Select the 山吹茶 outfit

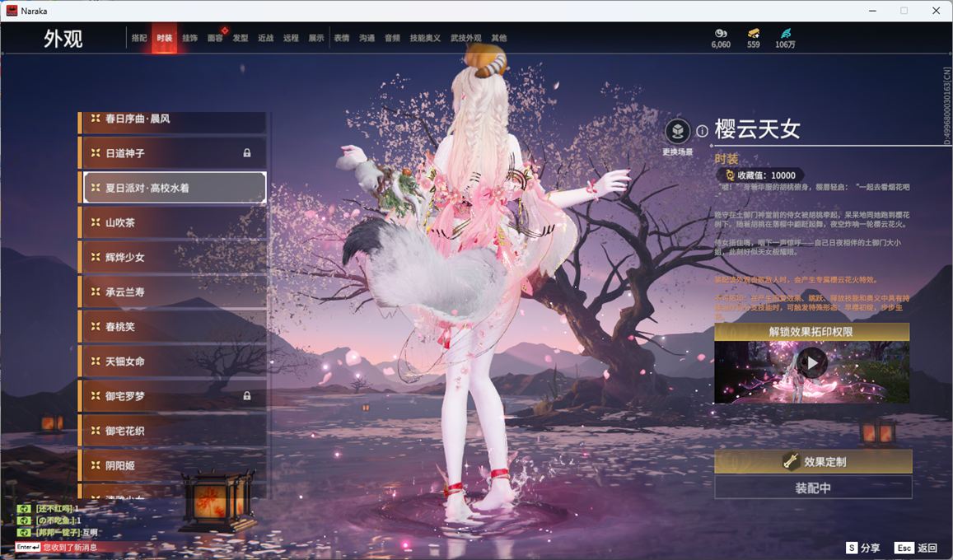[172, 222]
